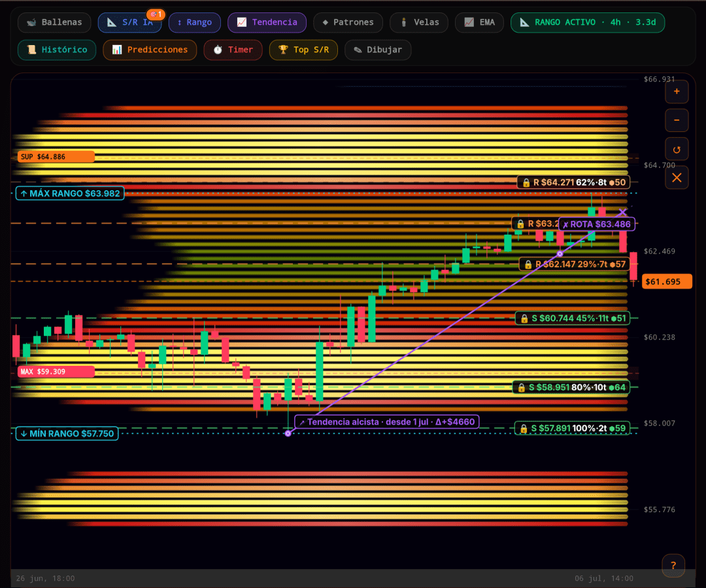Screen dimensions: 706x588
Task: Select the MÁX RANGO $63.982 label
Action: click(70, 193)
